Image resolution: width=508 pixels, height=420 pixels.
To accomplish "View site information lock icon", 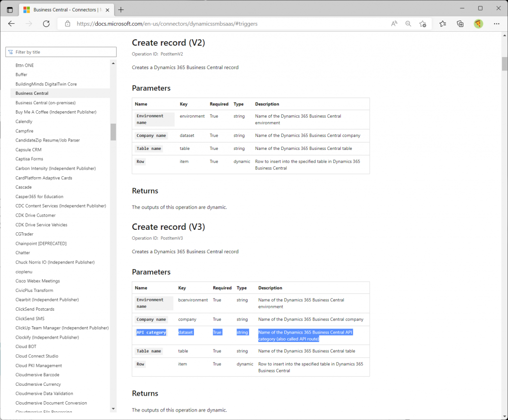I will (67, 24).
